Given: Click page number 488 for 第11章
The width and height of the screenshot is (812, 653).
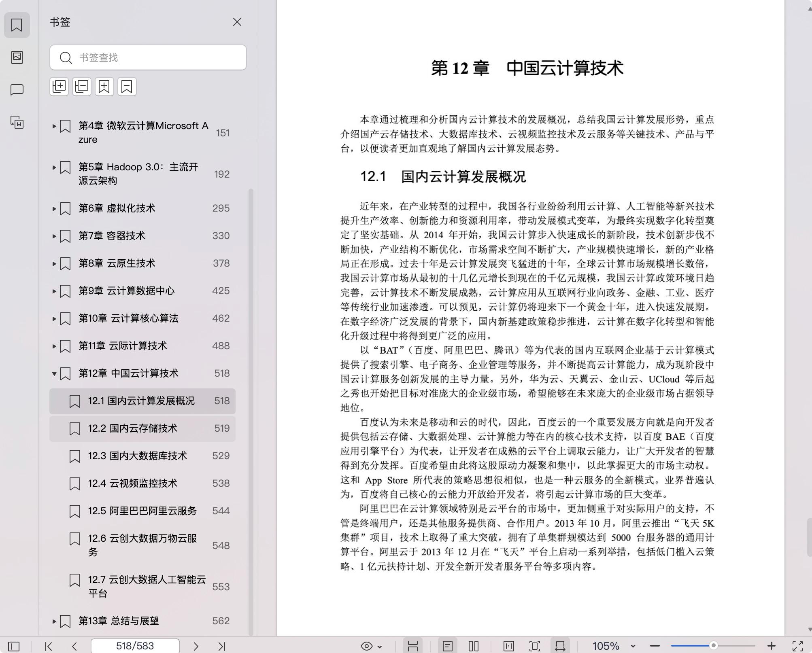Looking at the screenshot, I should 221,346.
